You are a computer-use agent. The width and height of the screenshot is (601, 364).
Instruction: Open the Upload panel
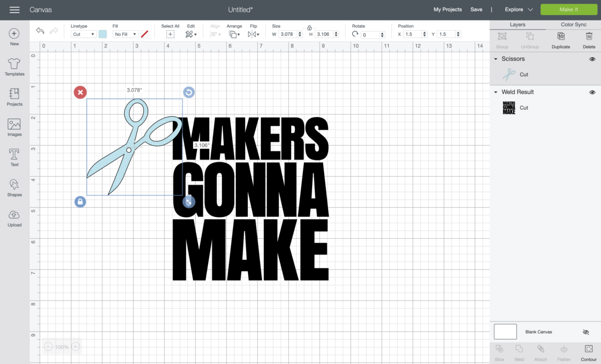[14, 218]
